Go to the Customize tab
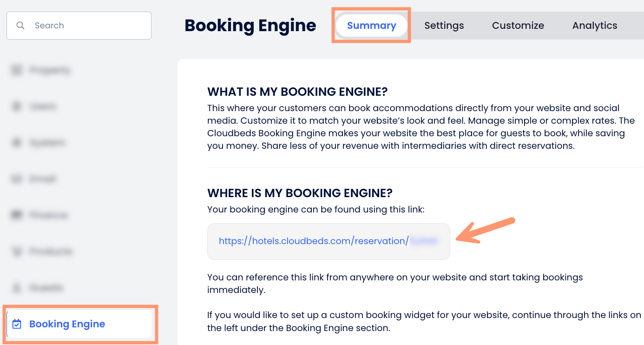 (518, 26)
